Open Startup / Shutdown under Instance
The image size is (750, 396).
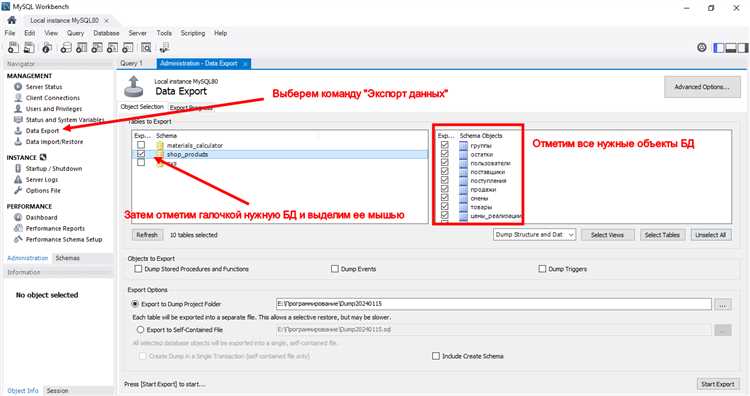click(54, 168)
